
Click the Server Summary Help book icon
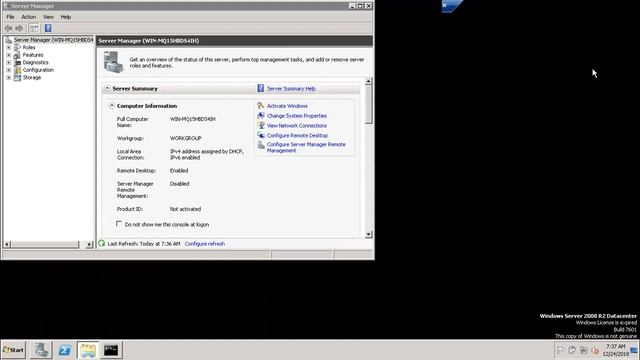(x=261, y=88)
